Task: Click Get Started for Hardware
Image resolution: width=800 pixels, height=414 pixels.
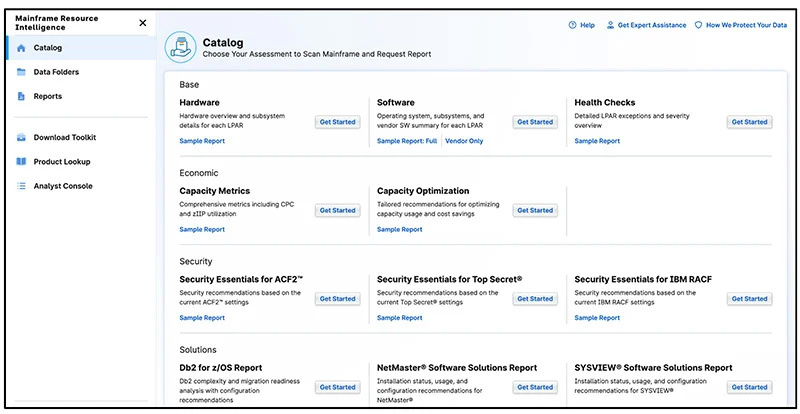Action: 337,122
